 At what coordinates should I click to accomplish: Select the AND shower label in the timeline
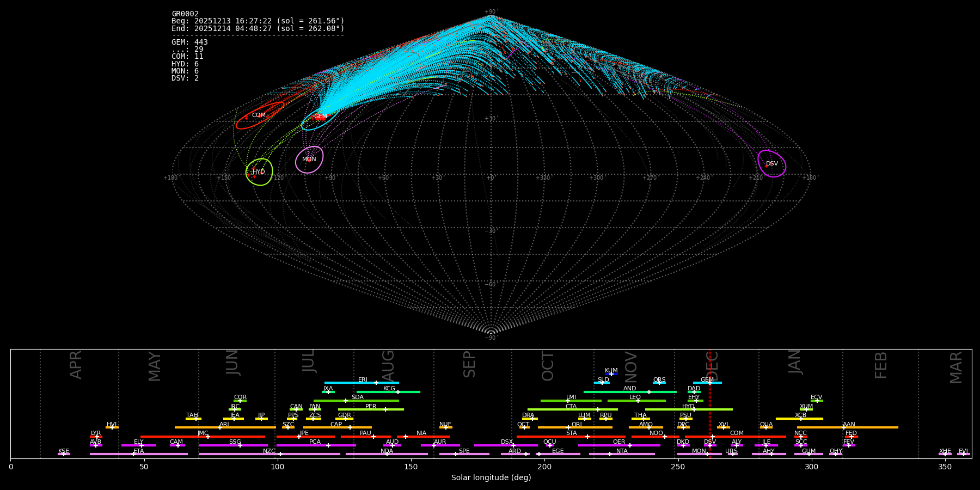629,389
